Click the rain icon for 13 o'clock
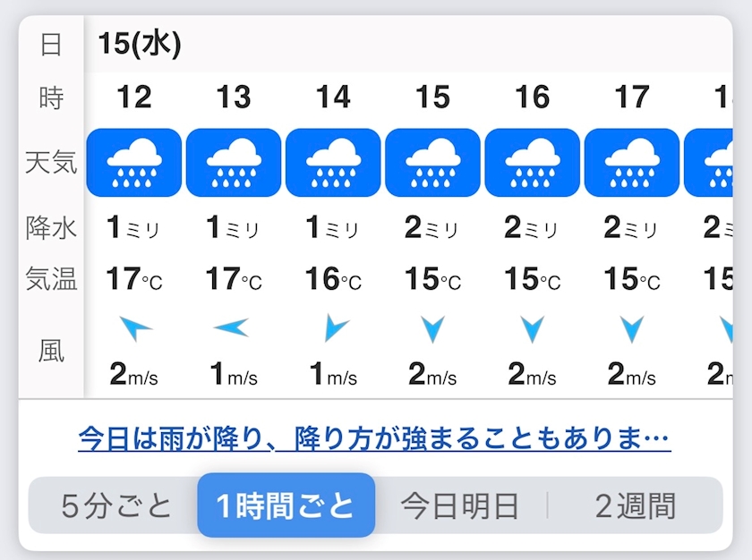The height and width of the screenshot is (560, 752). coord(234,162)
